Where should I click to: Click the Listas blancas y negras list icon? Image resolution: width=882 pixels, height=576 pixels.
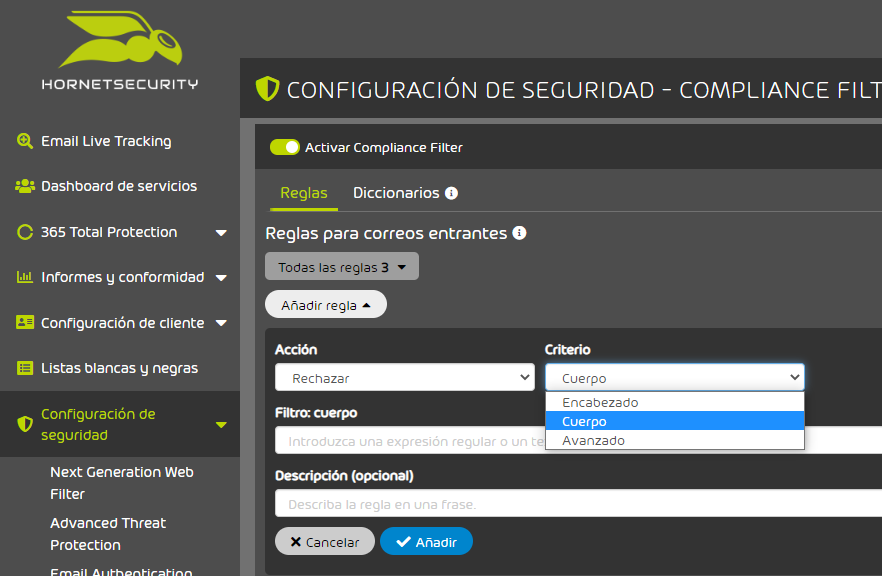tap(25, 368)
